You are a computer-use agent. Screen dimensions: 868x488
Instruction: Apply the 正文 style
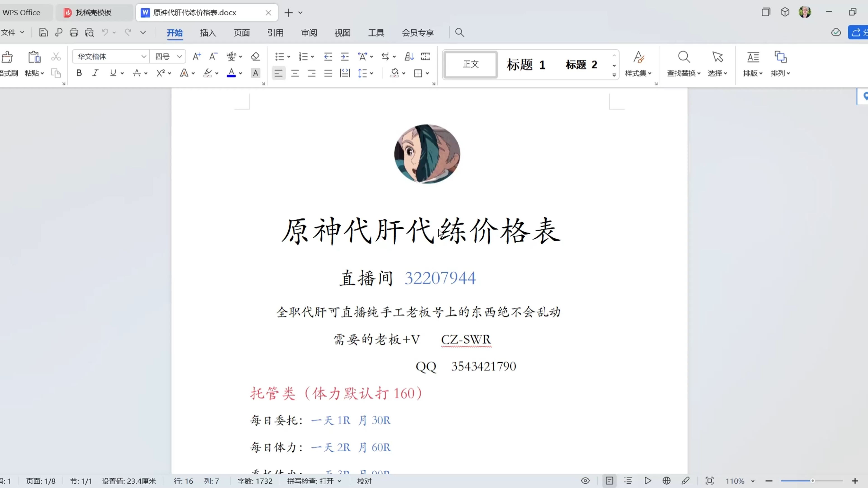(471, 64)
